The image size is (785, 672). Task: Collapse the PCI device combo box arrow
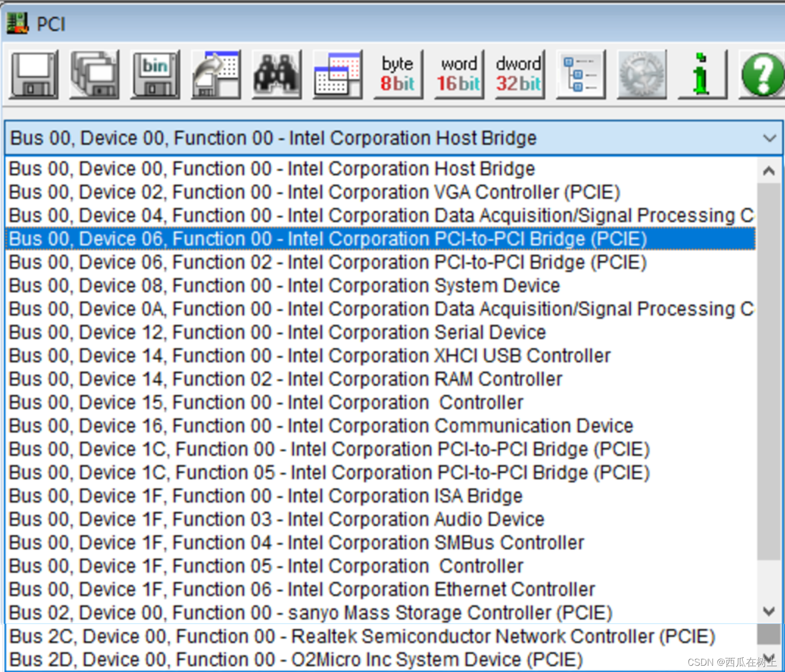[x=769, y=138]
